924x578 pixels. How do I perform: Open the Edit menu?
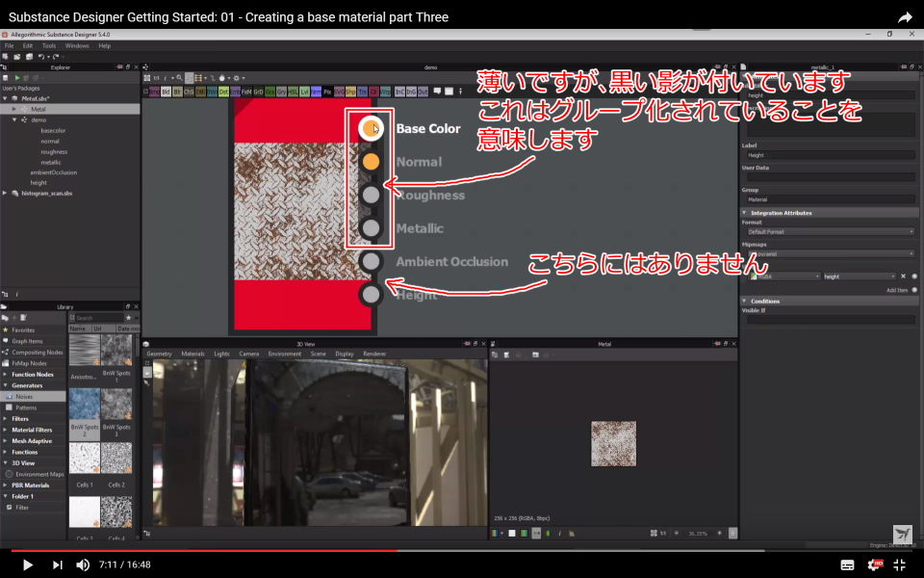click(28, 45)
